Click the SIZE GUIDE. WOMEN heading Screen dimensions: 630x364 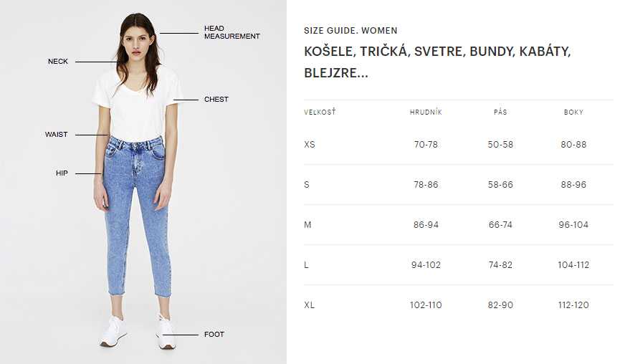(x=350, y=31)
